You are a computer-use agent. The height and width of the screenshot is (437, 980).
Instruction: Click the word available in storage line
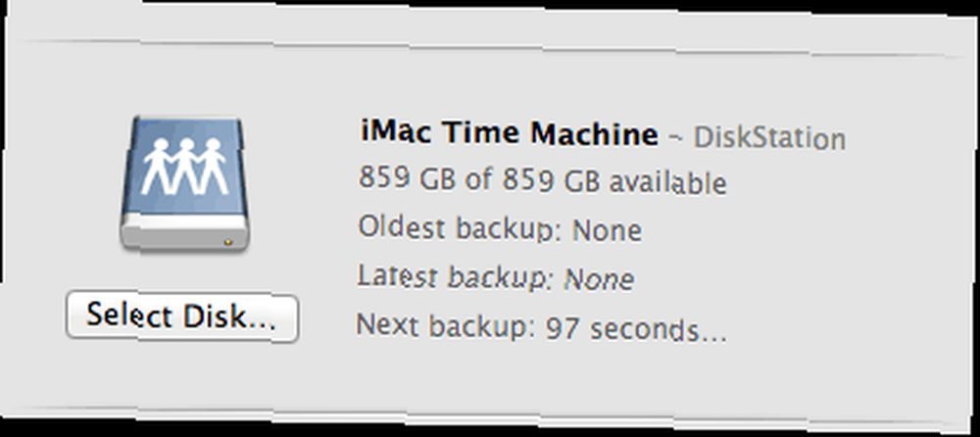tap(667, 182)
